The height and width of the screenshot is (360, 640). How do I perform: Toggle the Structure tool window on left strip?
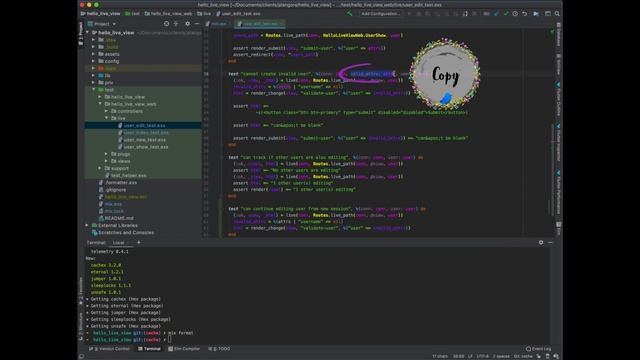[81, 326]
